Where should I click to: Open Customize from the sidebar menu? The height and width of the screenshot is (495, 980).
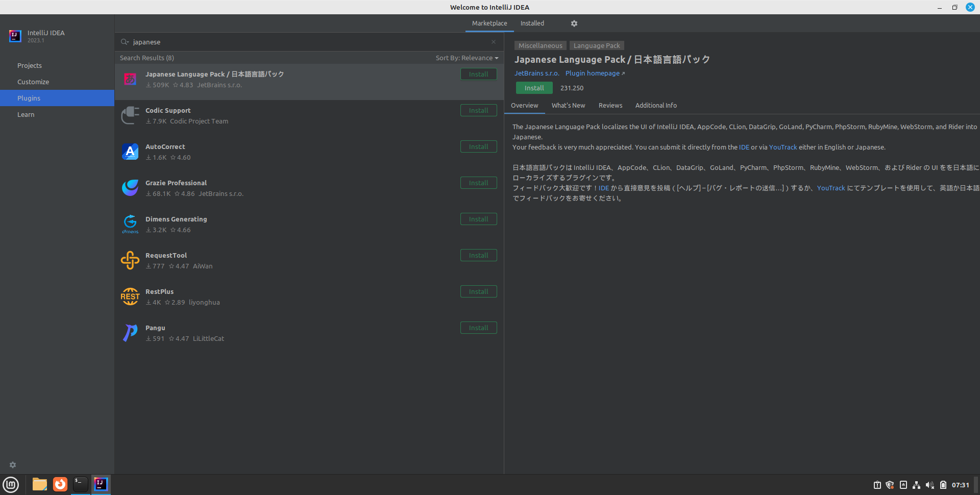click(33, 82)
